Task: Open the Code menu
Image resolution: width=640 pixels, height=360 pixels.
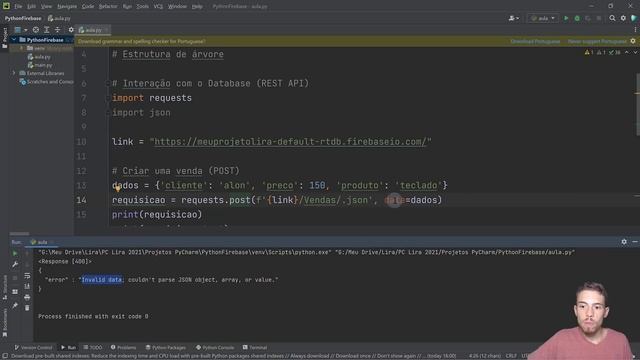Action: click(88, 7)
